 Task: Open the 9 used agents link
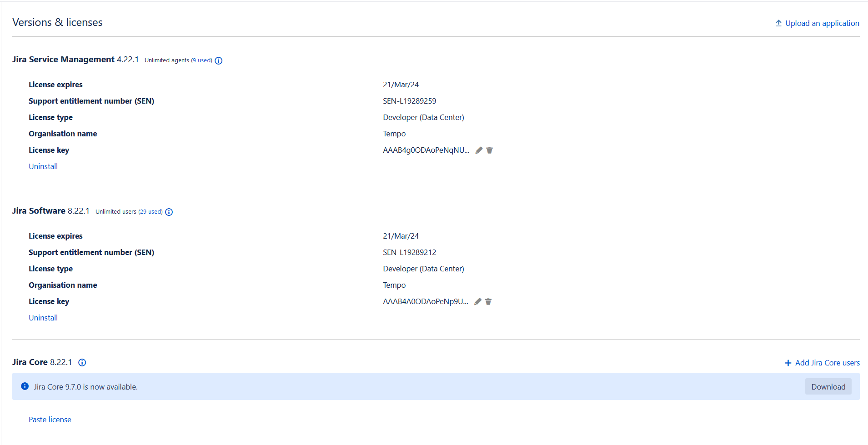click(x=201, y=60)
